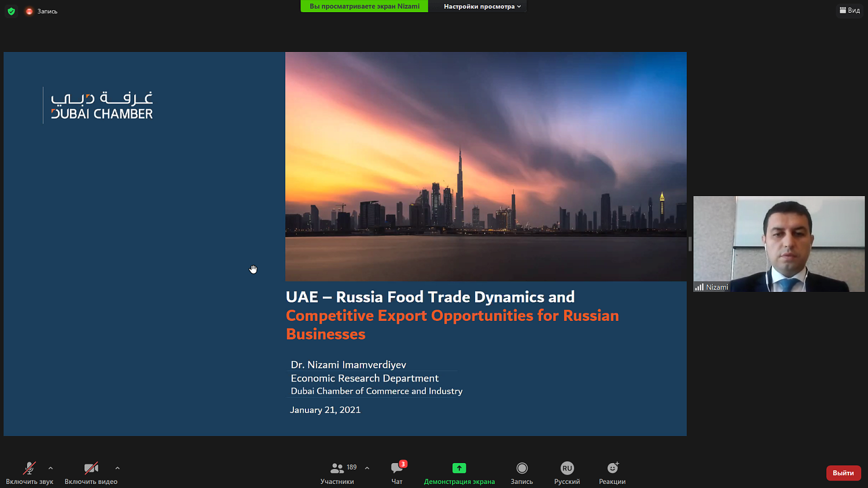The height and width of the screenshot is (488, 868).
Task: Click the 'Запись' recording label at top left
Action: point(47,11)
